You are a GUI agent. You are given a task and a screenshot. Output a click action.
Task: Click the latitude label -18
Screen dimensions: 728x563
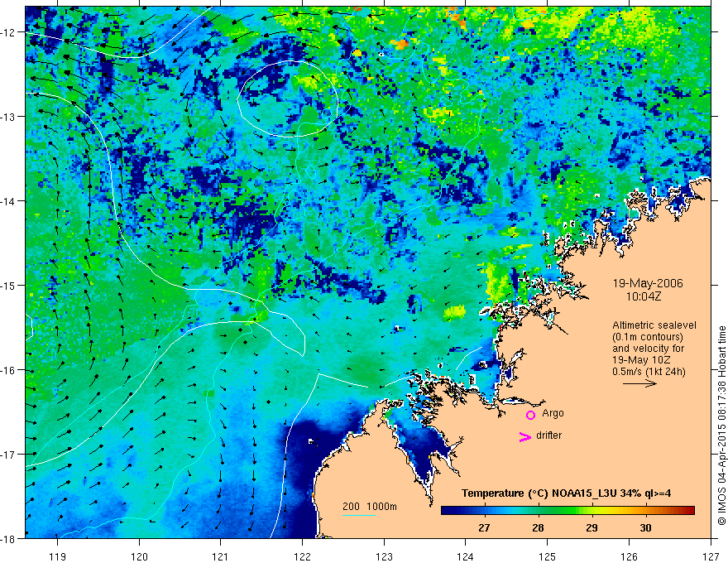point(9,538)
